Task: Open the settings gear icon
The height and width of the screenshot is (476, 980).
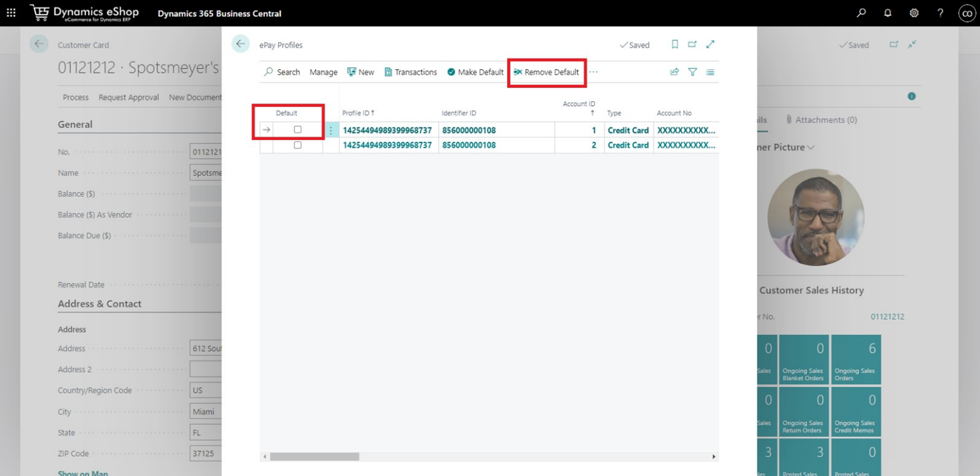Action: pyautogui.click(x=913, y=12)
